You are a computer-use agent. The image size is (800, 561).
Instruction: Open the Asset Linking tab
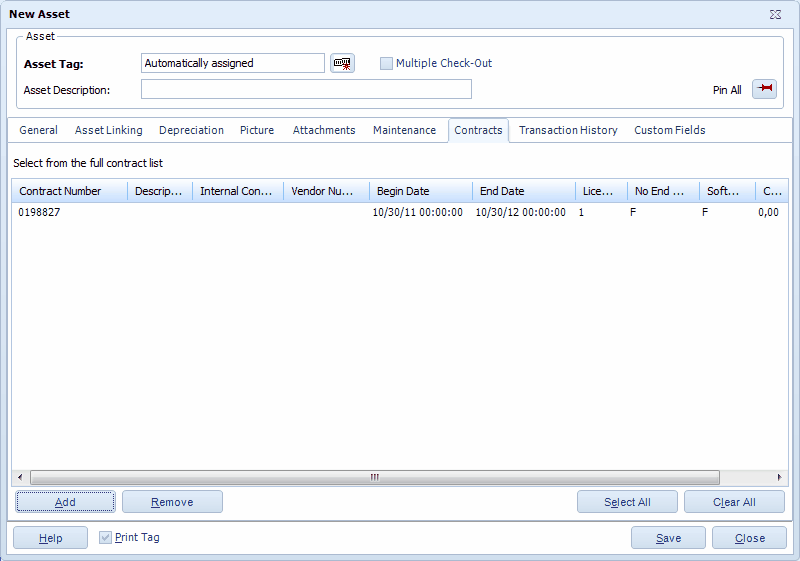pyautogui.click(x=108, y=130)
